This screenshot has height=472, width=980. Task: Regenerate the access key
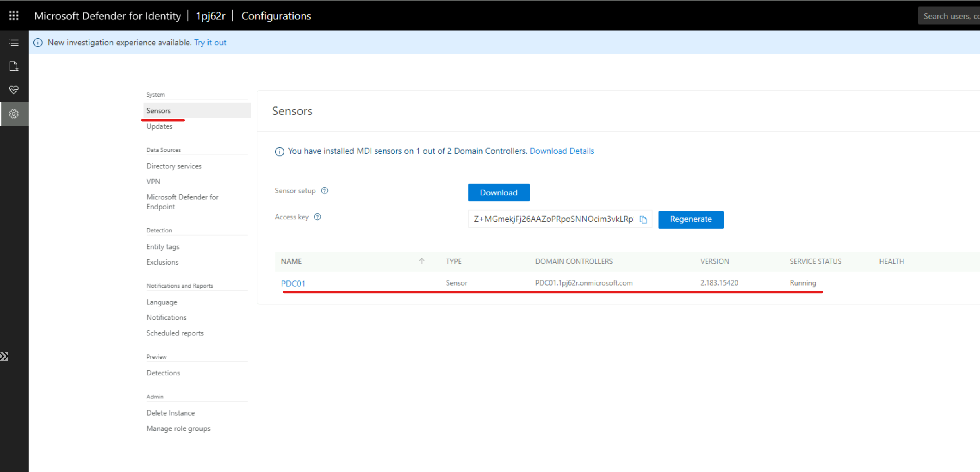point(691,219)
